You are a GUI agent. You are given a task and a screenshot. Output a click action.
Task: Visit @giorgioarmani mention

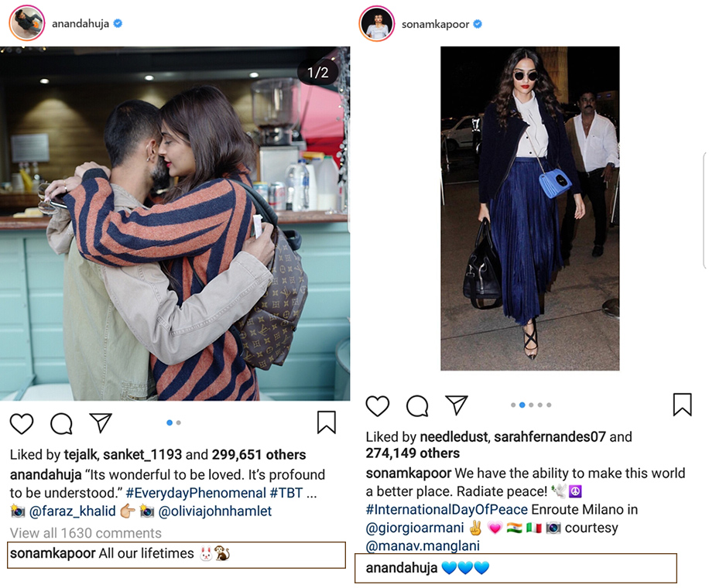(415, 528)
